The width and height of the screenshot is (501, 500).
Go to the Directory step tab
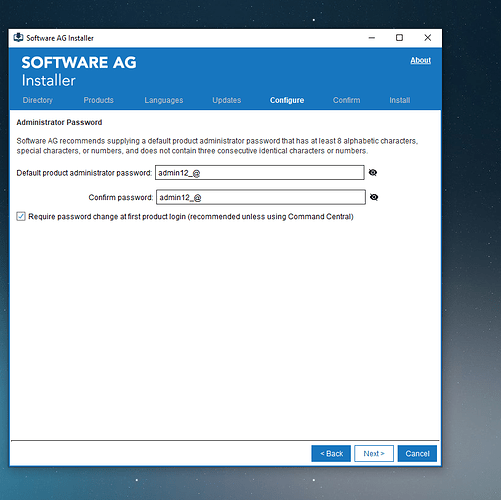point(38,100)
